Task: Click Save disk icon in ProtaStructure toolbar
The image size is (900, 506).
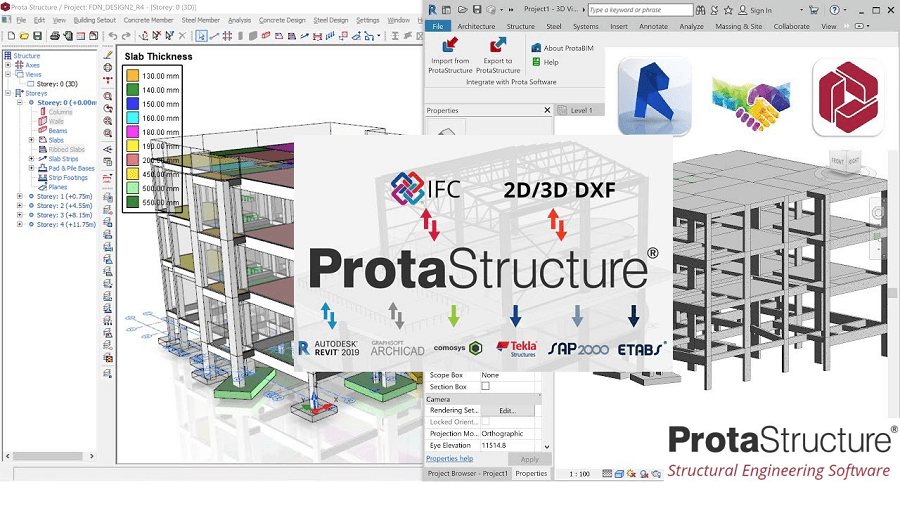Action: pos(37,36)
